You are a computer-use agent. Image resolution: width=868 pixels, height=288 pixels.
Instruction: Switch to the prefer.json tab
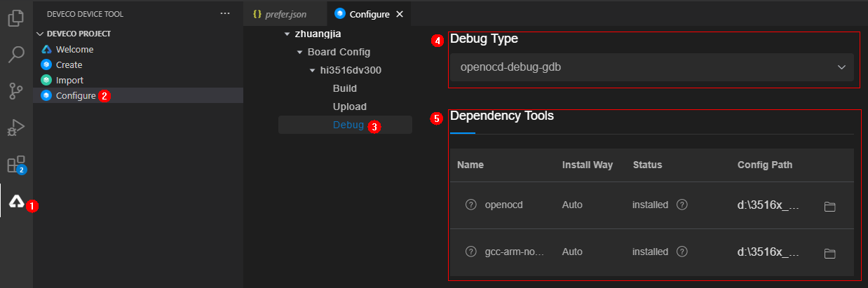tap(280, 14)
